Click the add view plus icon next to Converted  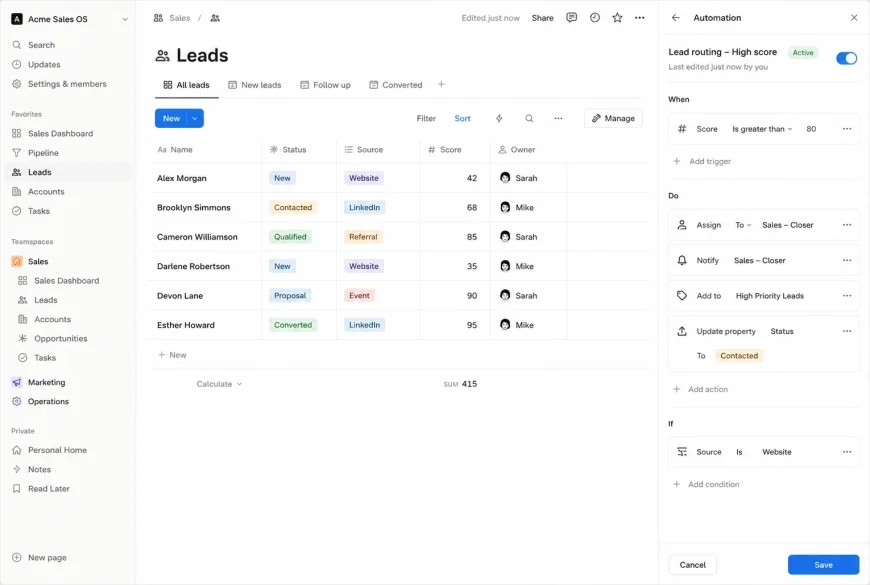441,84
